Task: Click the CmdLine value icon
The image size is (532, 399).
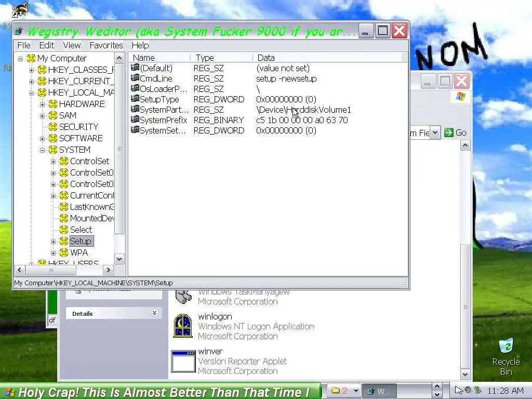Action: click(135, 78)
